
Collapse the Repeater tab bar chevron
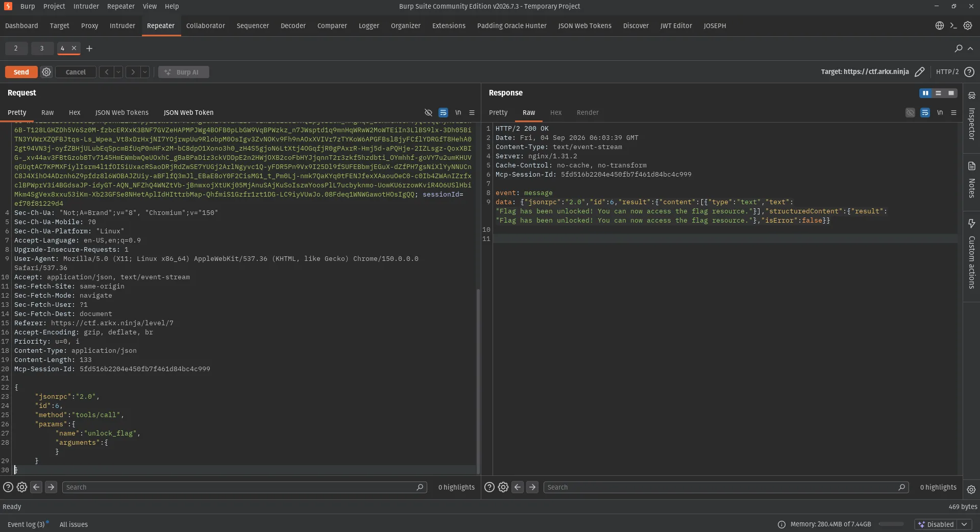coord(970,49)
